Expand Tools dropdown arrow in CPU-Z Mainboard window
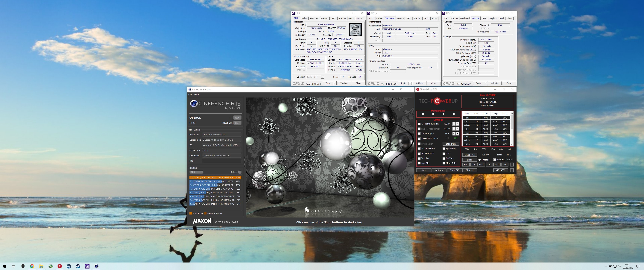The height and width of the screenshot is (270, 644). pyautogui.click(x=410, y=83)
